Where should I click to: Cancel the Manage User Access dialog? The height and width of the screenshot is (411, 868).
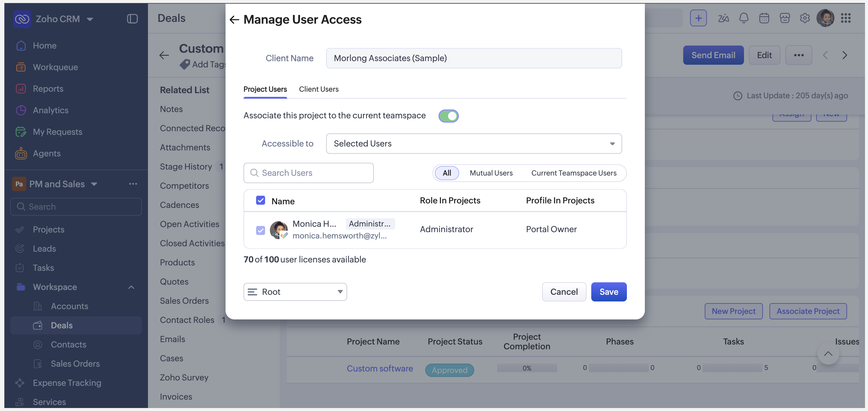point(564,292)
